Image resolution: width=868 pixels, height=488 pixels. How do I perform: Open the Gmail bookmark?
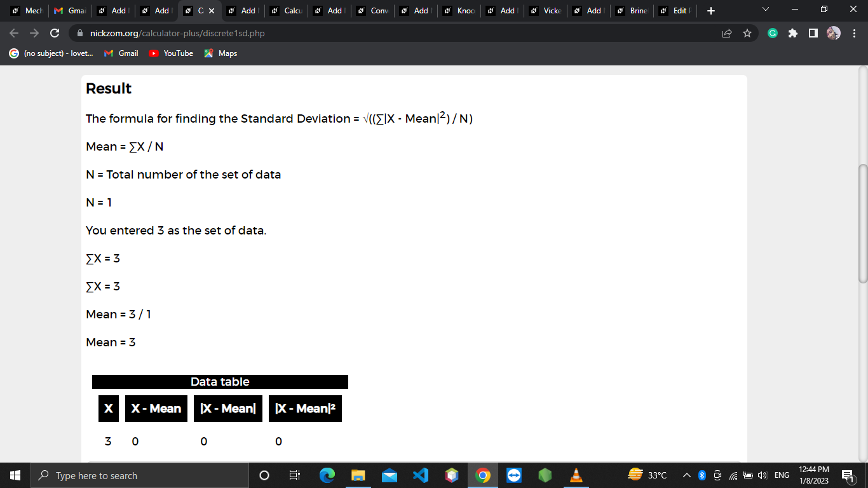[x=121, y=53]
